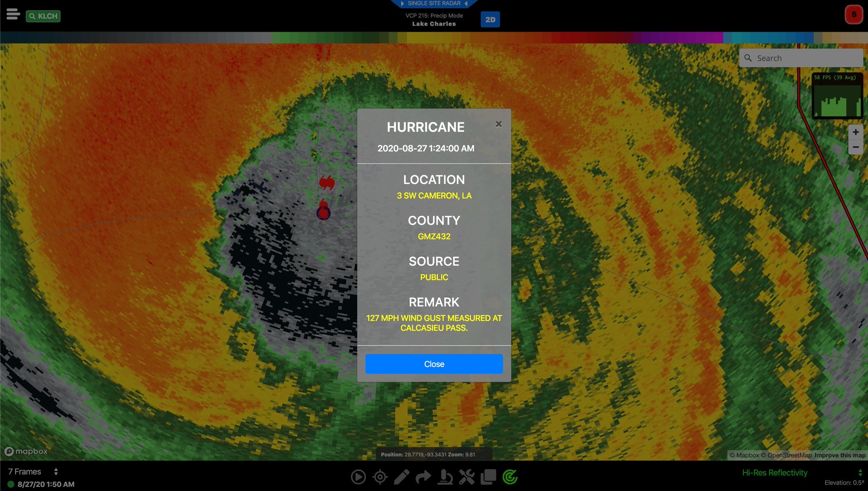
Task: Select the 3 SW CAMERON, LA location text
Action: [x=434, y=196]
